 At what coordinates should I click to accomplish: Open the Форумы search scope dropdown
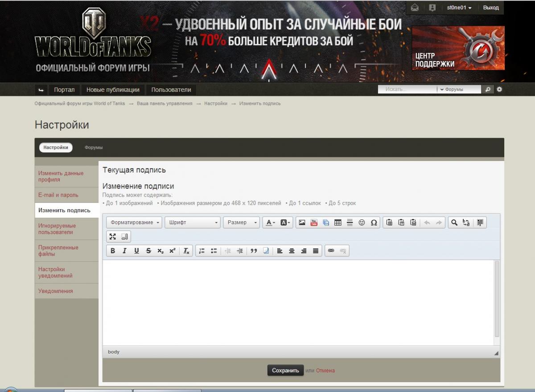click(x=458, y=89)
